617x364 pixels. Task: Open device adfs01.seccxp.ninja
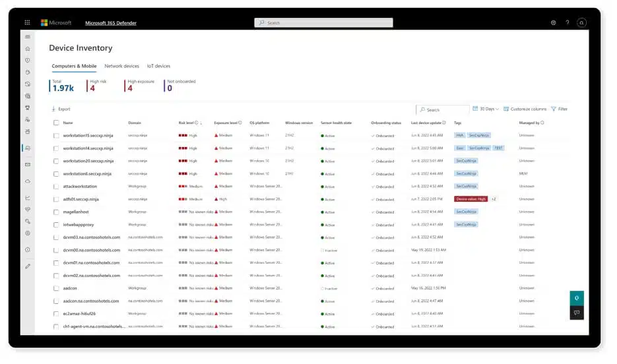pyautogui.click(x=81, y=199)
